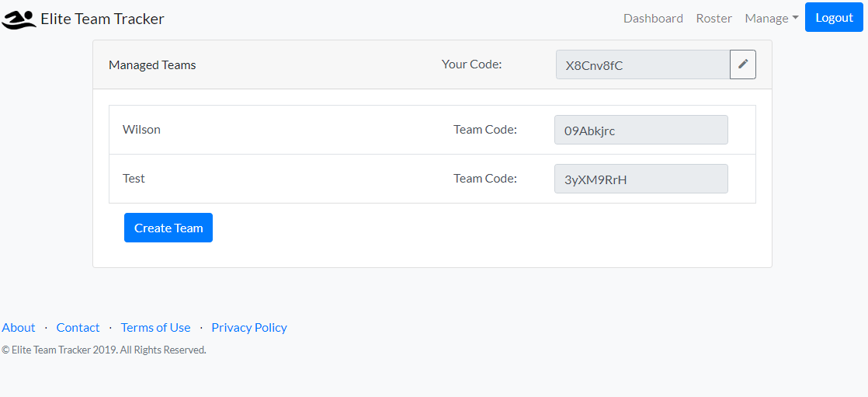Go to the Dashboard page

coord(653,19)
